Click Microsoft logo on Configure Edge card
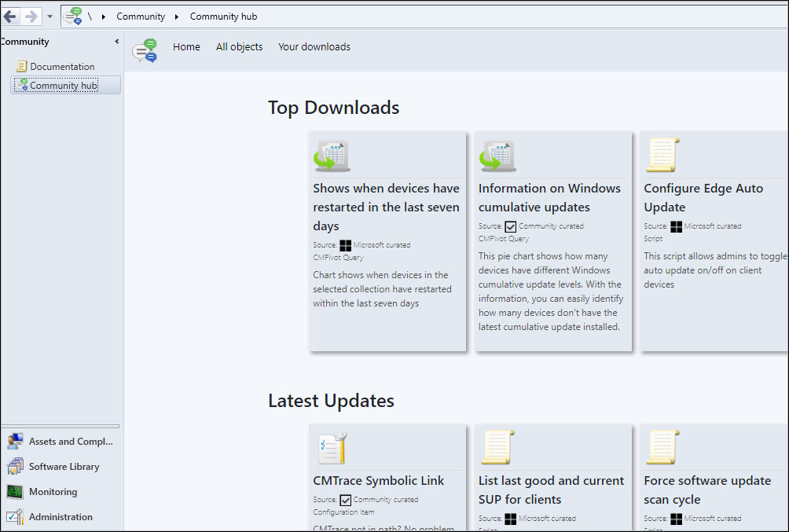This screenshot has height=532, width=789. pos(677,226)
